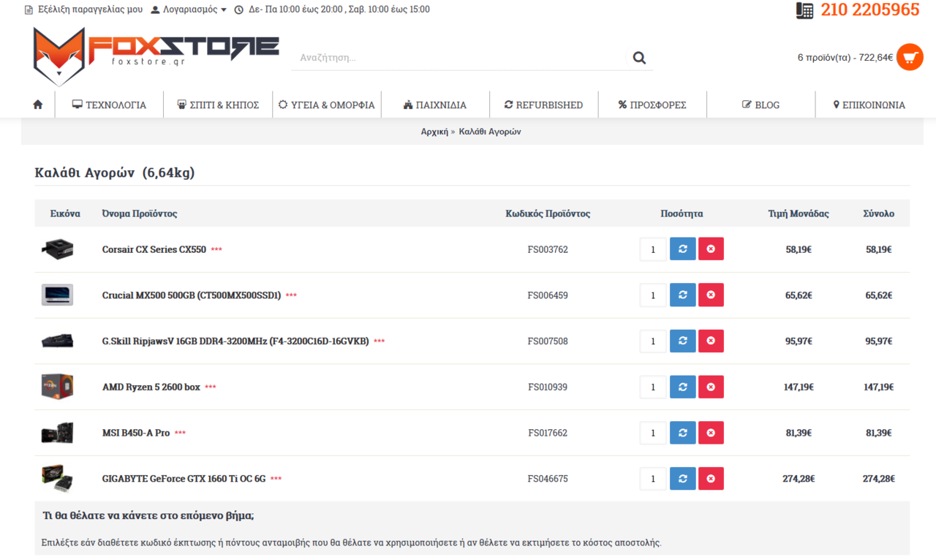Click quantity field for AMD Ryzen 5 2600
The image size is (936, 560).
pyautogui.click(x=653, y=387)
